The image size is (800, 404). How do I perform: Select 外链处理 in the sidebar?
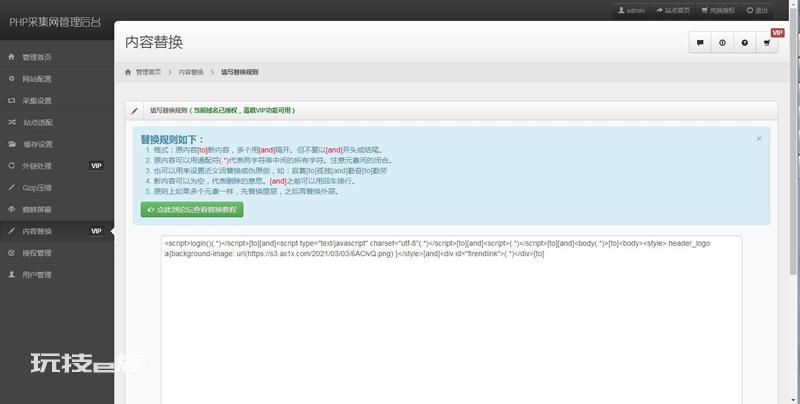(57, 166)
